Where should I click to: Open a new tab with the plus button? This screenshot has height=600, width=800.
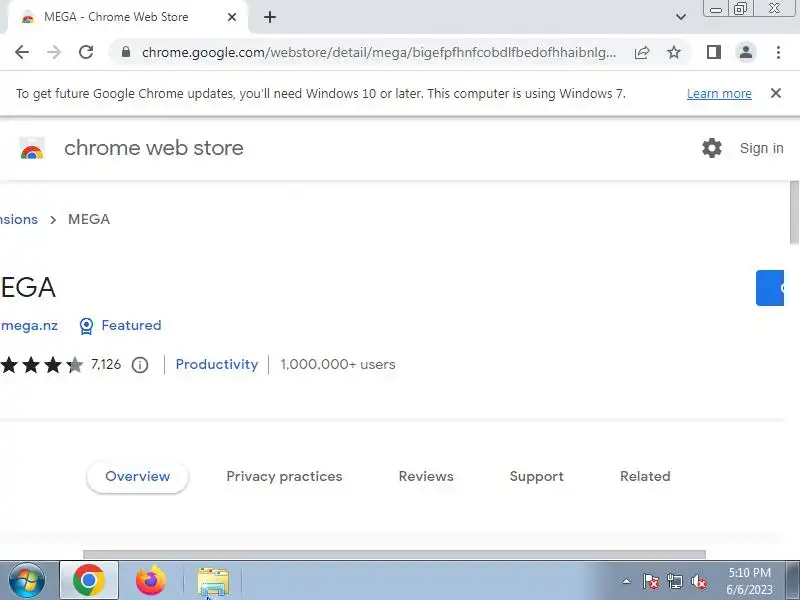pos(270,17)
